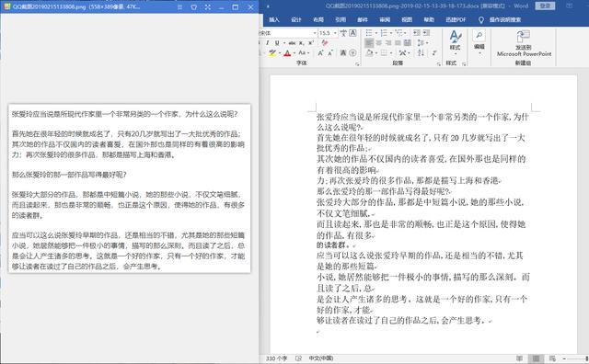589x364 pixels.
Task: Click the 中文(中国) language indicator
Action: tap(321, 358)
